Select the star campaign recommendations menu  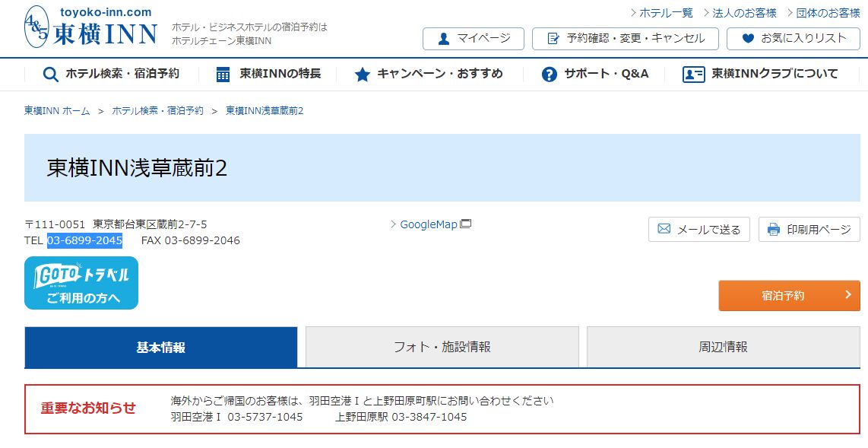click(x=429, y=74)
